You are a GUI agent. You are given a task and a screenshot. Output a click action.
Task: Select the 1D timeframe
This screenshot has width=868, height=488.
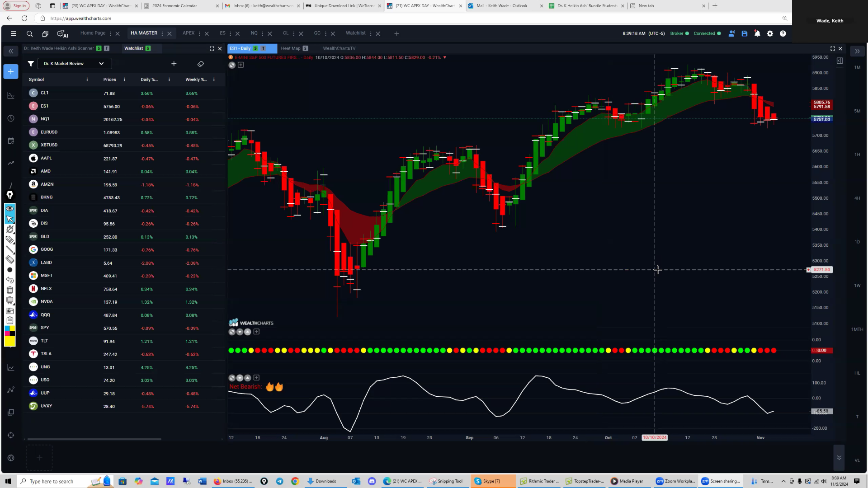click(857, 242)
